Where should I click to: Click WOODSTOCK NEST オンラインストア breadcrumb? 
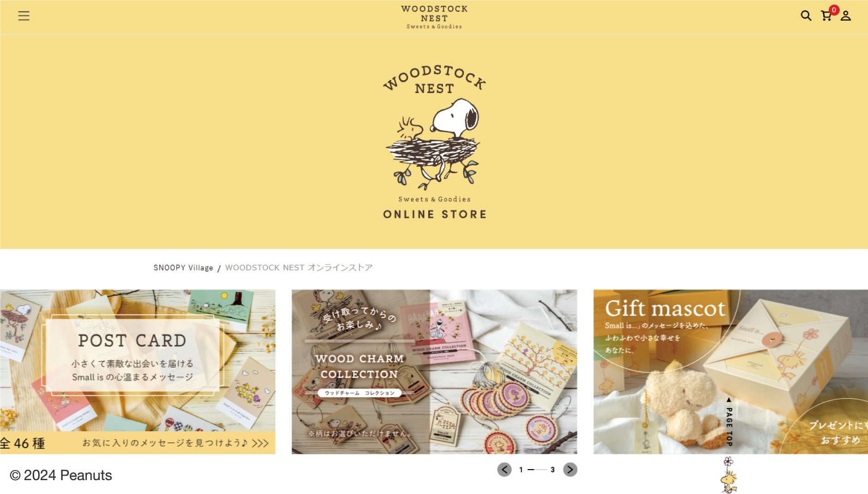click(299, 268)
